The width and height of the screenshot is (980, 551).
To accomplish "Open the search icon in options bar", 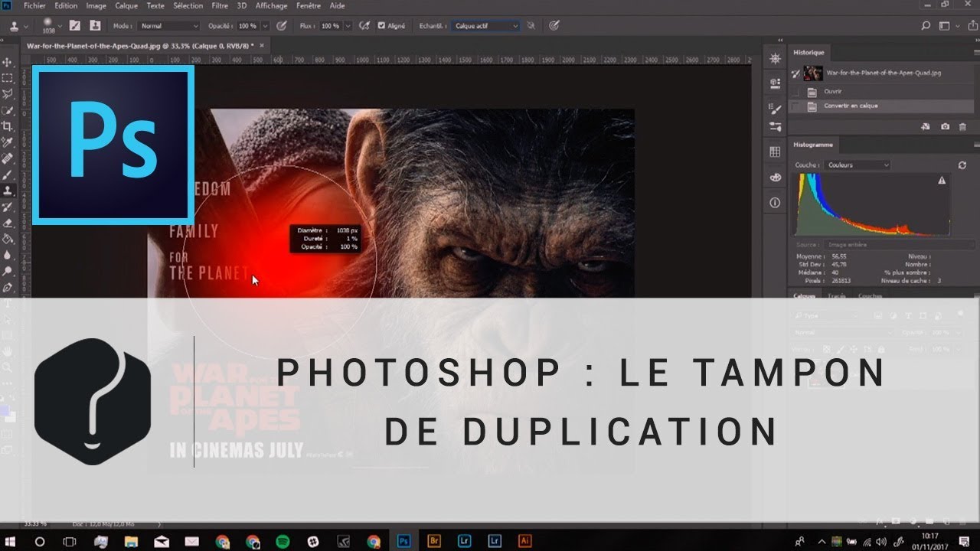I will [x=926, y=26].
